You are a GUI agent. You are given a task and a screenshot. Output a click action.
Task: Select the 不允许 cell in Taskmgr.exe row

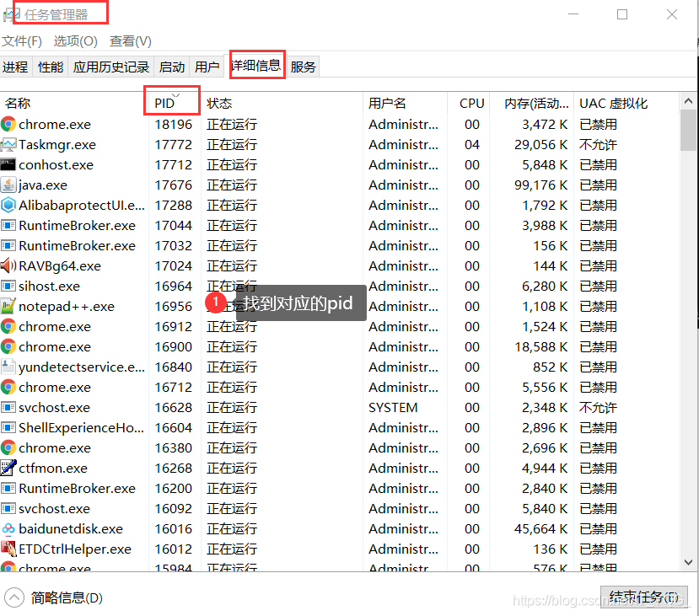(x=598, y=144)
